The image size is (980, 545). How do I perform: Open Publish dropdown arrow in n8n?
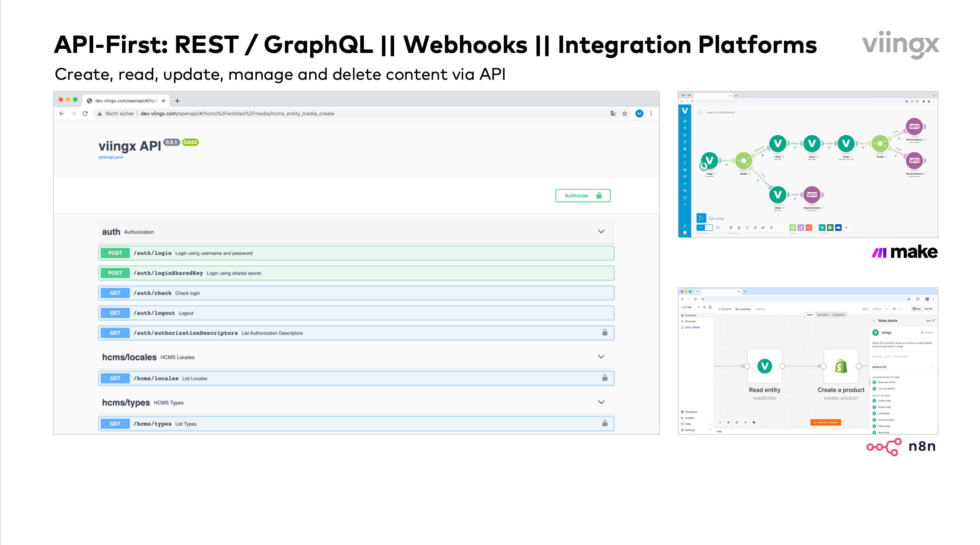(886, 309)
